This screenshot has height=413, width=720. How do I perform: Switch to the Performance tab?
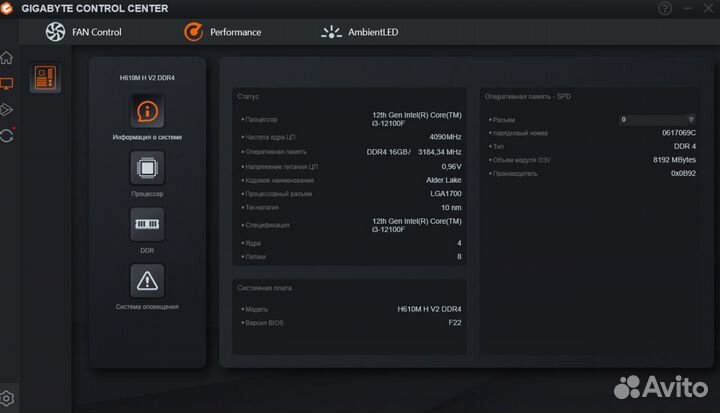pos(222,32)
